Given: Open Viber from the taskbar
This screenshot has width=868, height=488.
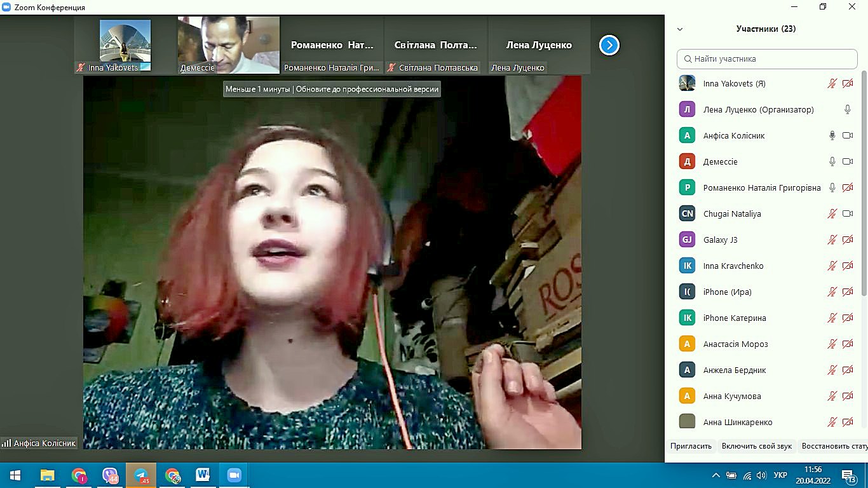Looking at the screenshot, I should click(x=111, y=475).
